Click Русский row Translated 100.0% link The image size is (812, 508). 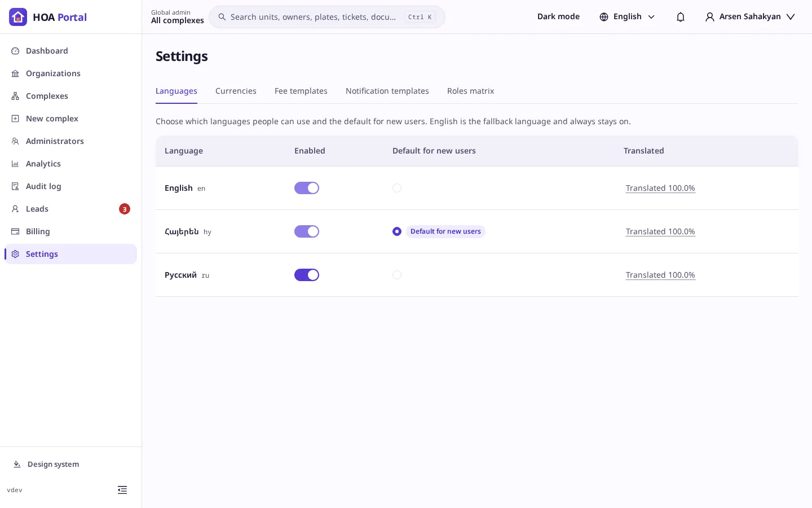[660, 275]
